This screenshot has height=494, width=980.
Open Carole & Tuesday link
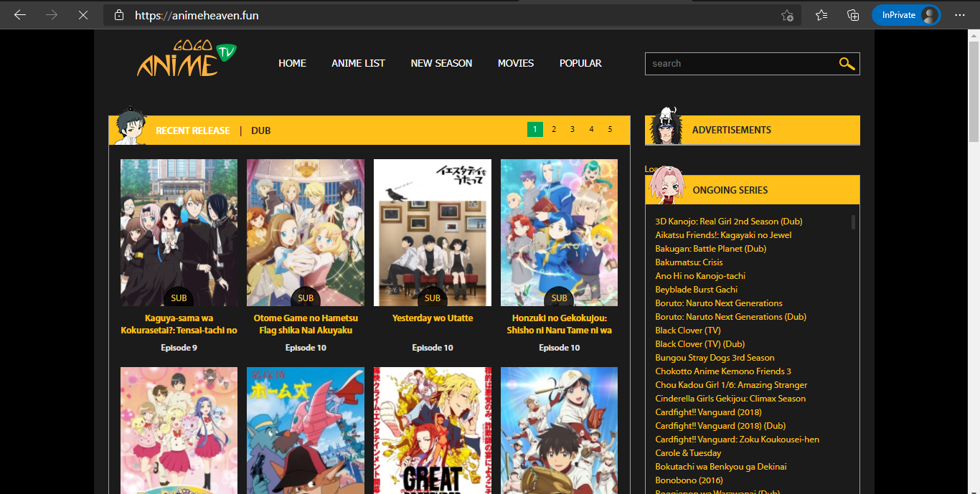point(688,453)
